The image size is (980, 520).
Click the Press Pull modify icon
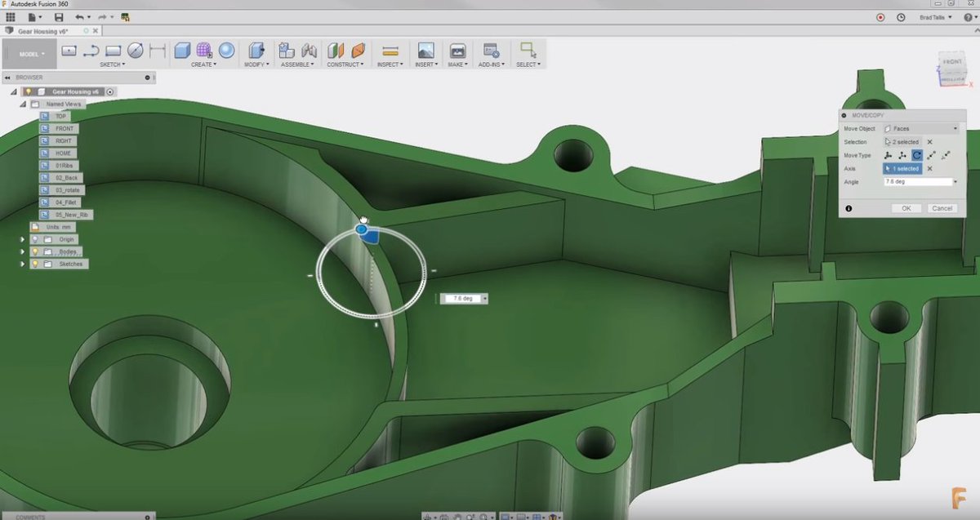[256, 51]
